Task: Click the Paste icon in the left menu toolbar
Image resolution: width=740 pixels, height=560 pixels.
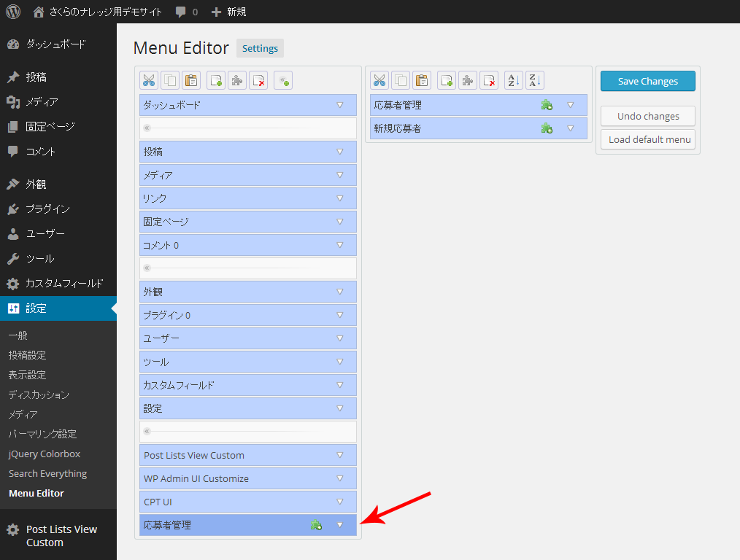Action: pyautogui.click(x=191, y=81)
